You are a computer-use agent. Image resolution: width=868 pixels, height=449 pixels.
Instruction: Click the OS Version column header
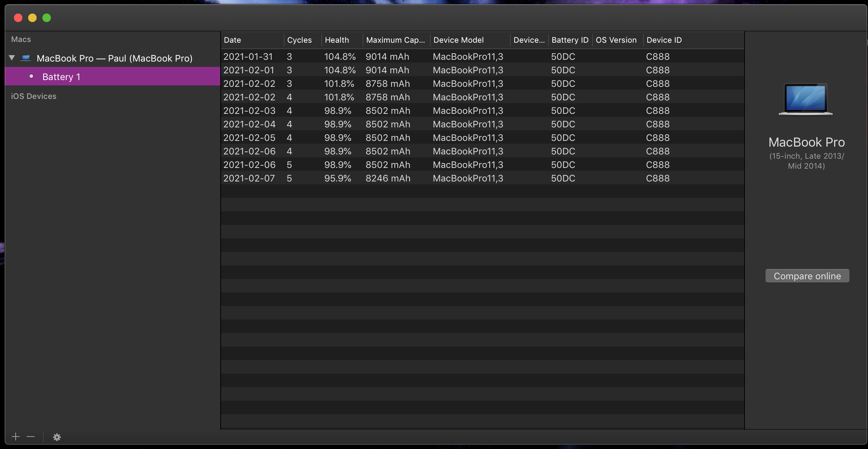click(x=616, y=40)
